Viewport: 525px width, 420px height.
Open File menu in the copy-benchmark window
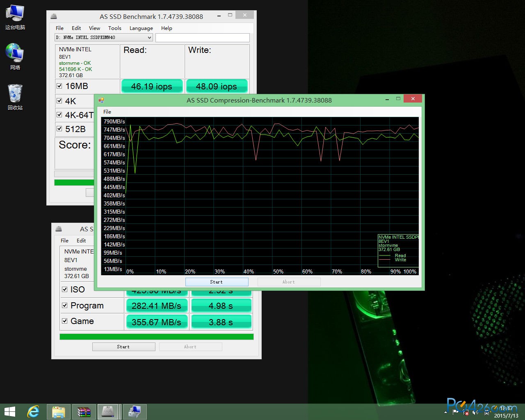click(x=64, y=240)
